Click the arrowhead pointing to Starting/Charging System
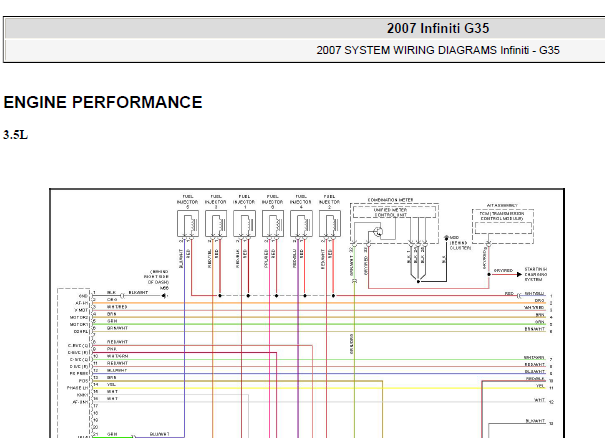Viewport: 605px width, 438px height. click(519, 274)
